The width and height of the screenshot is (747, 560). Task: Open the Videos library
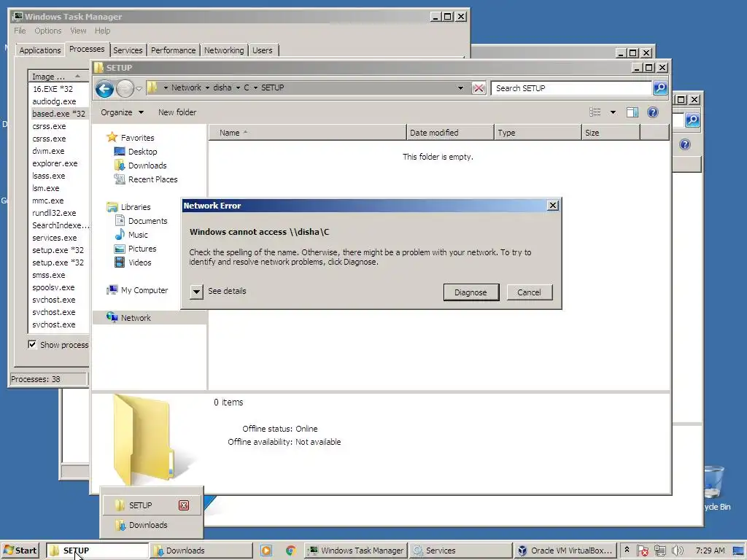point(139,262)
